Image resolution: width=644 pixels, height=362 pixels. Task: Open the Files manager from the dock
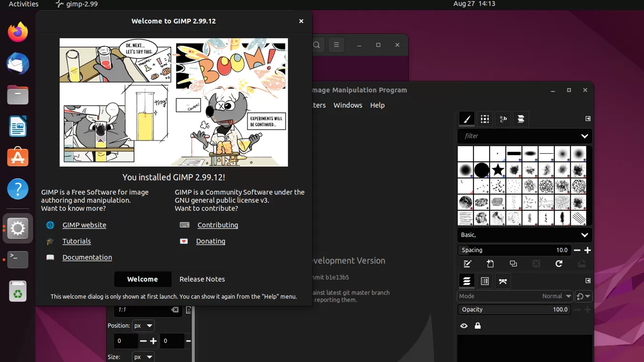click(x=18, y=95)
